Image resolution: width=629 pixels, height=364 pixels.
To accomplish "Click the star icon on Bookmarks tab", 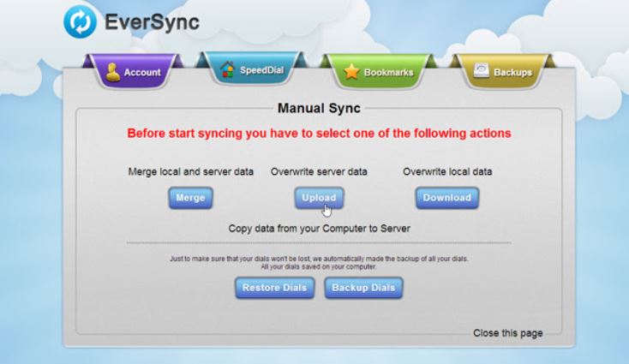I will point(351,71).
